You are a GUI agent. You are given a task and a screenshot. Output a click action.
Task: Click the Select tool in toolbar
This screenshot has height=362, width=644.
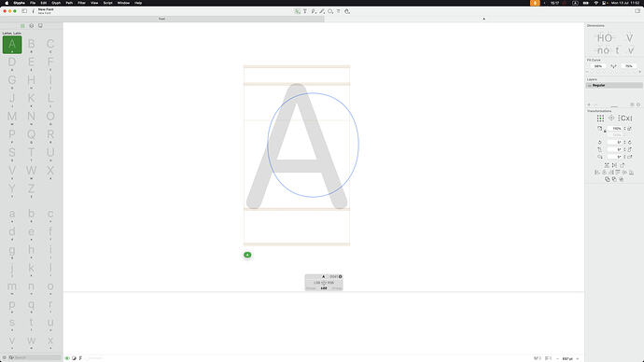(297, 11)
